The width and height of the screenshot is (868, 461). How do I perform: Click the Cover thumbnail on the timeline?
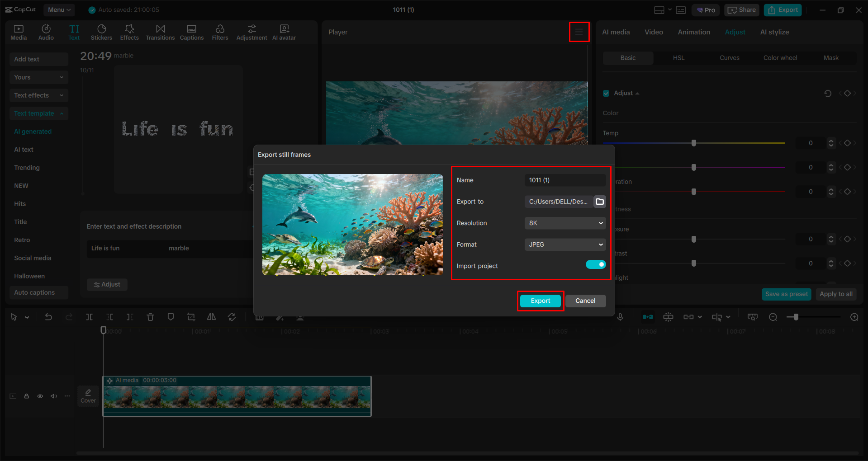88,395
